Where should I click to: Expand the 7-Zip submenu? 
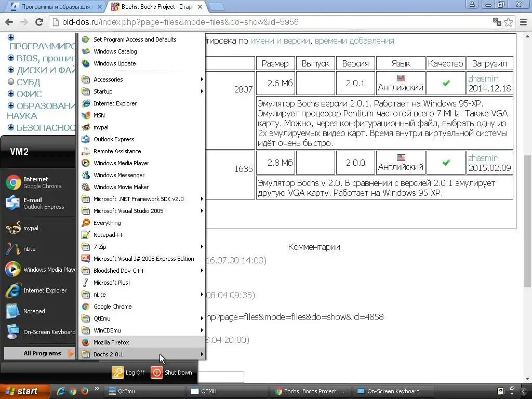142,247
